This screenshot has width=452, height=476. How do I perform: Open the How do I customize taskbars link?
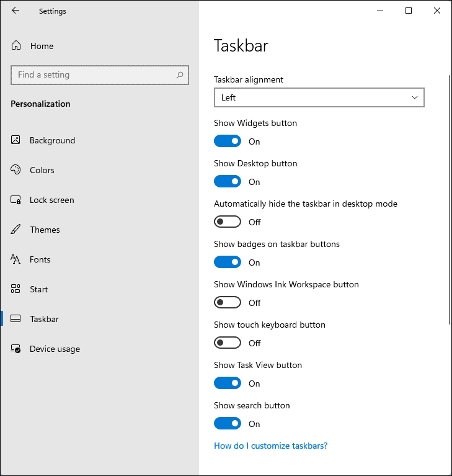click(x=270, y=446)
